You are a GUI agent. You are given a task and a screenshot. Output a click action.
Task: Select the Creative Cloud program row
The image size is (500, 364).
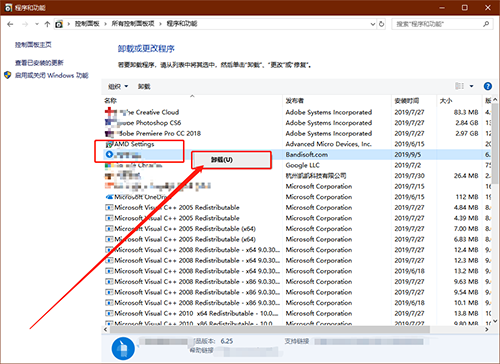click(x=296, y=112)
